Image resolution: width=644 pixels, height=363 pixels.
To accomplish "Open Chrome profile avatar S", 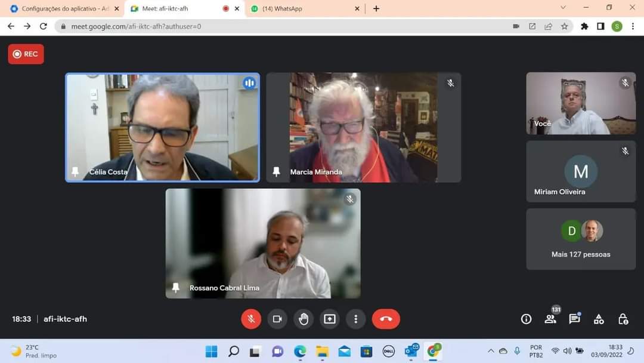I will pos(617,26).
